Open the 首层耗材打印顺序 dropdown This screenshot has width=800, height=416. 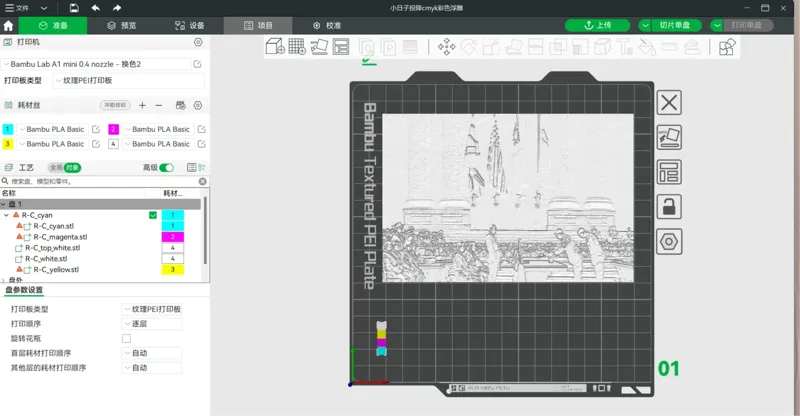coord(152,353)
